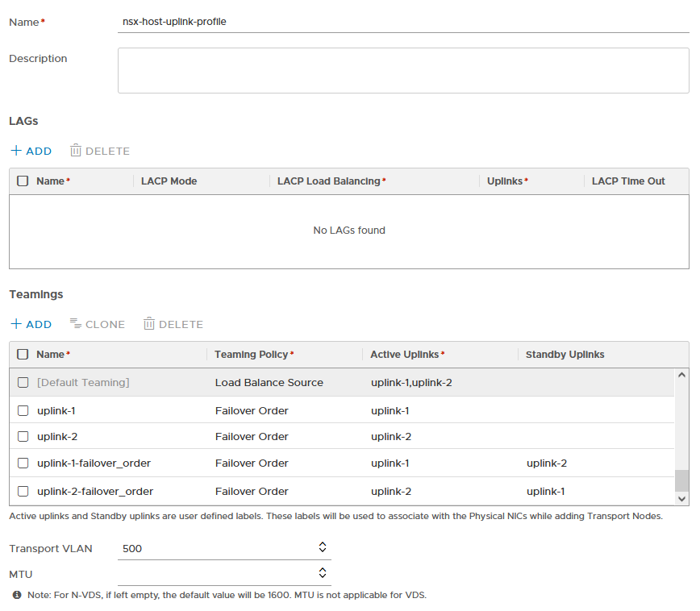Click the trash icon for DELETE in Teamings
Image resolution: width=700 pixels, height=611 pixels.
coord(149,324)
